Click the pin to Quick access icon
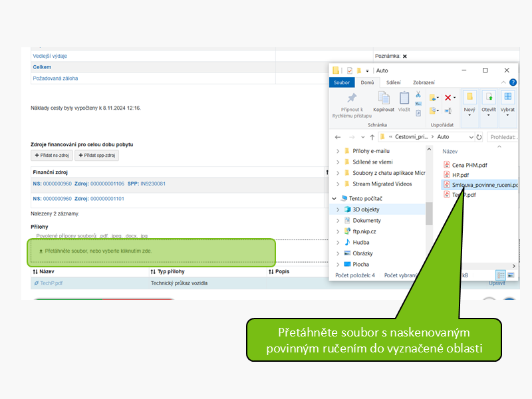The height and width of the screenshot is (399, 532). click(x=352, y=98)
